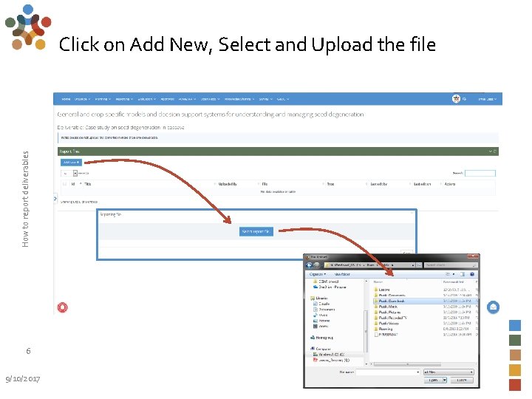This screenshot has height=399, width=532.
Task: Close the file upload dialog window
Action: tap(473, 256)
